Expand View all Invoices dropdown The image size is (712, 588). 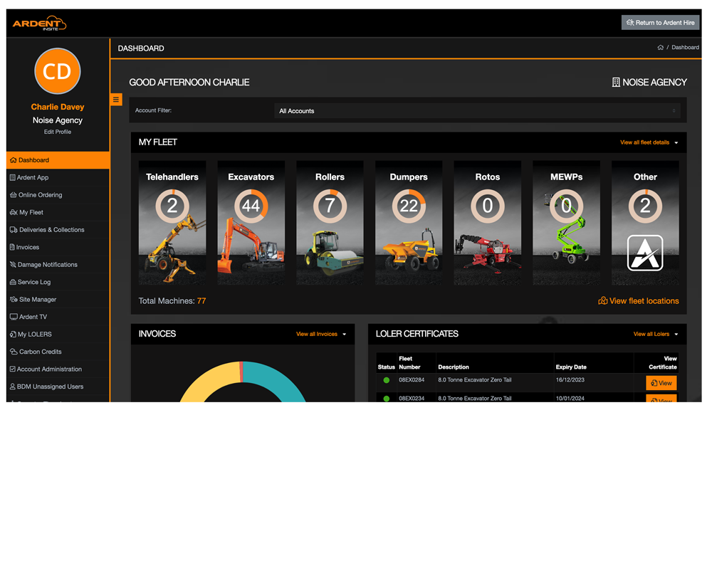tap(321, 334)
